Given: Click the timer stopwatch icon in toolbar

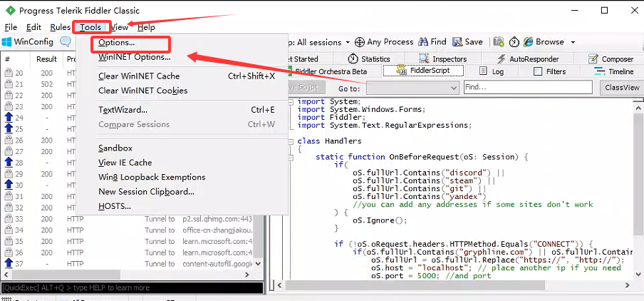Looking at the screenshot, I should pyautogui.click(x=514, y=42).
